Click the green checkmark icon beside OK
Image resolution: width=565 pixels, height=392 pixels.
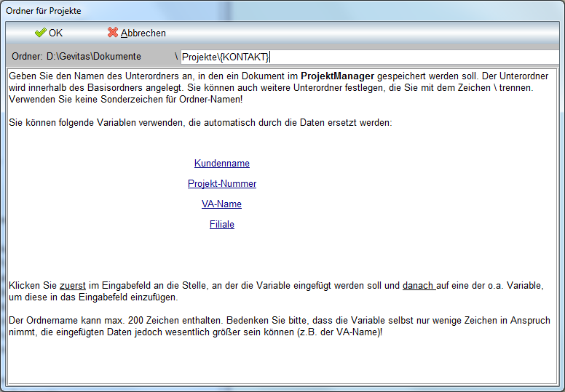[40, 33]
